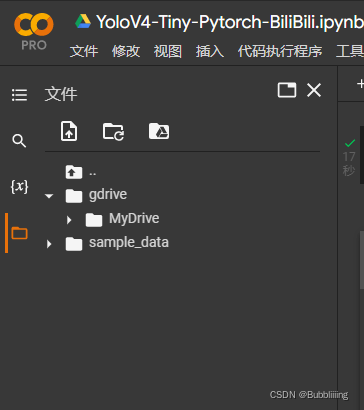Click the green cell execution checkmark
This screenshot has height=410, width=364.
coord(350,144)
